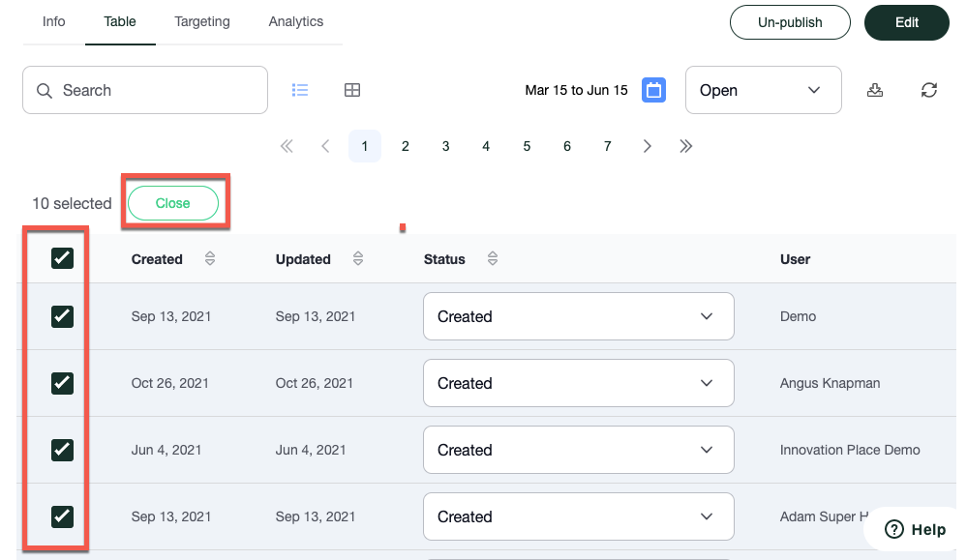Screen dimensions: 967x560
Task: Open the Open status filter dropdown
Action: pos(764,90)
